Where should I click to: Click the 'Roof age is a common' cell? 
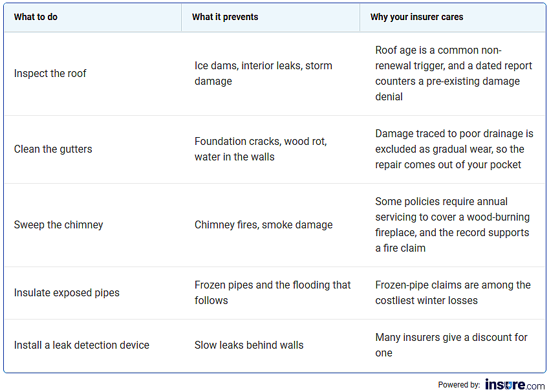pos(454,74)
